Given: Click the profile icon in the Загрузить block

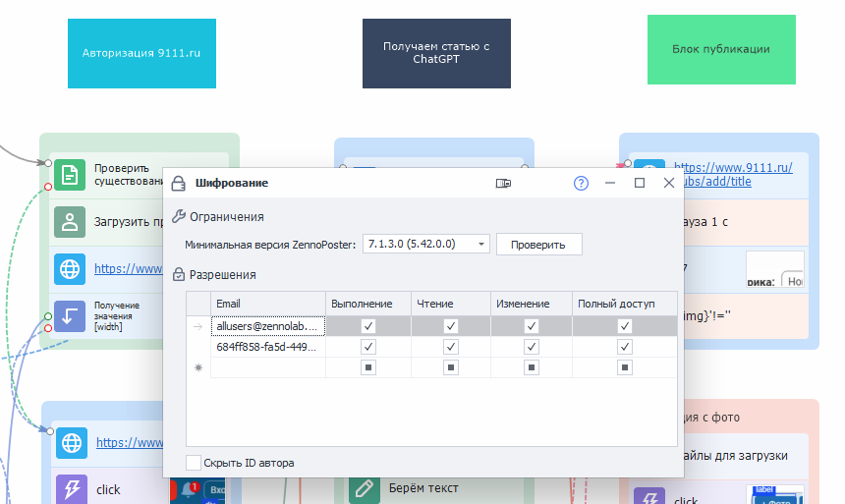Looking at the screenshot, I should pyautogui.click(x=70, y=222).
